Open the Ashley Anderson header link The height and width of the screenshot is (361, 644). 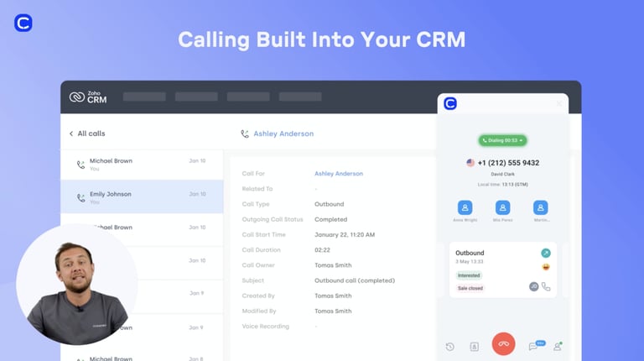pyautogui.click(x=283, y=133)
